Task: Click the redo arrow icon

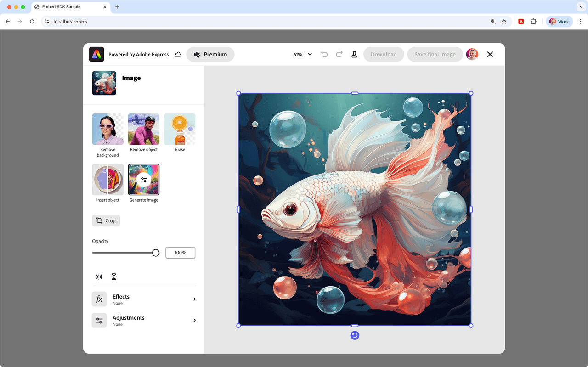Action: pos(339,54)
